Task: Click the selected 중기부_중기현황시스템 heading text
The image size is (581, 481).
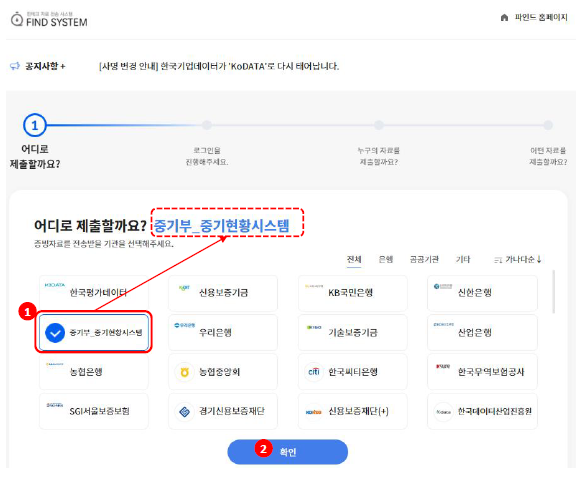Action: tap(221, 226)
